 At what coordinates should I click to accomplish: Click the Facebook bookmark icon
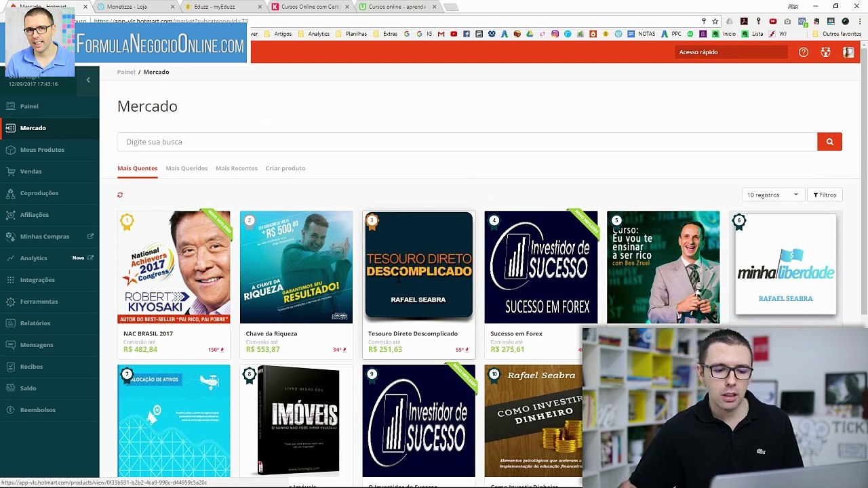pos(467,34)
